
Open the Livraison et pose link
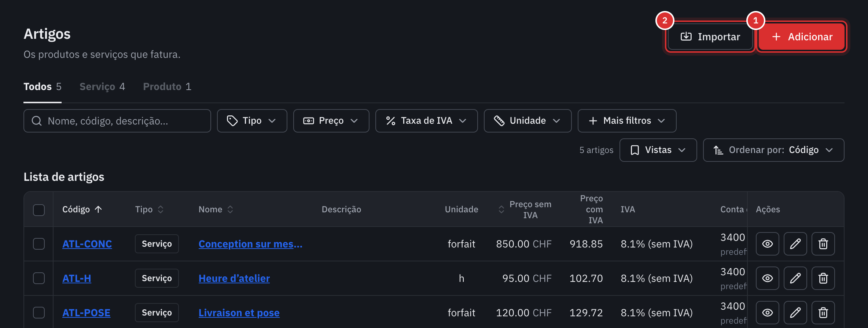pos(239,313)
